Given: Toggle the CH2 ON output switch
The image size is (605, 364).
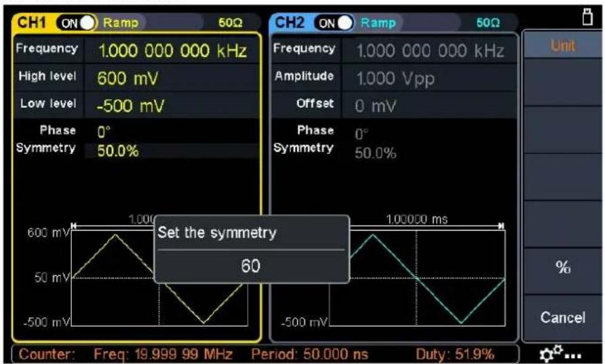Looking at the screenshot, I should pos(334,23).
